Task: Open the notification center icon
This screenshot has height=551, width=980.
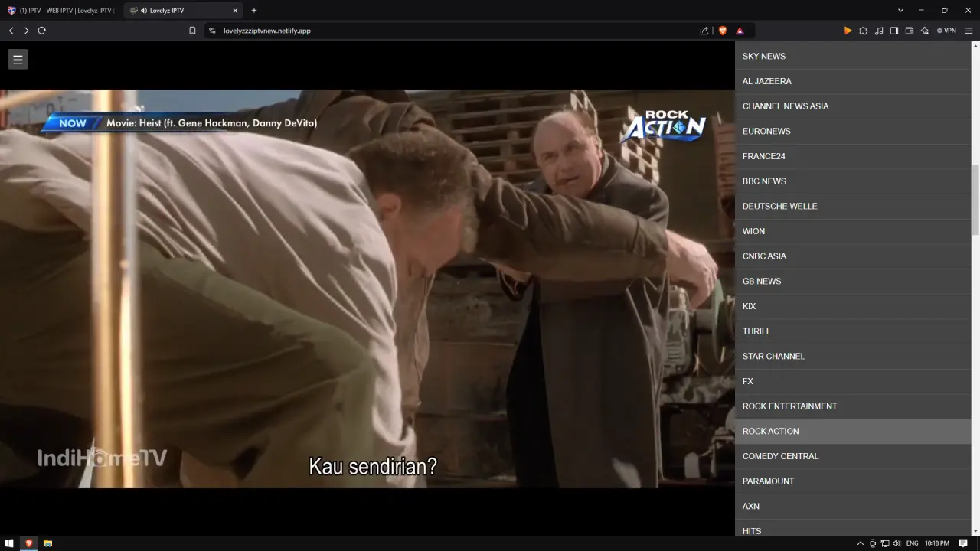Action: (x=963, y=543)
